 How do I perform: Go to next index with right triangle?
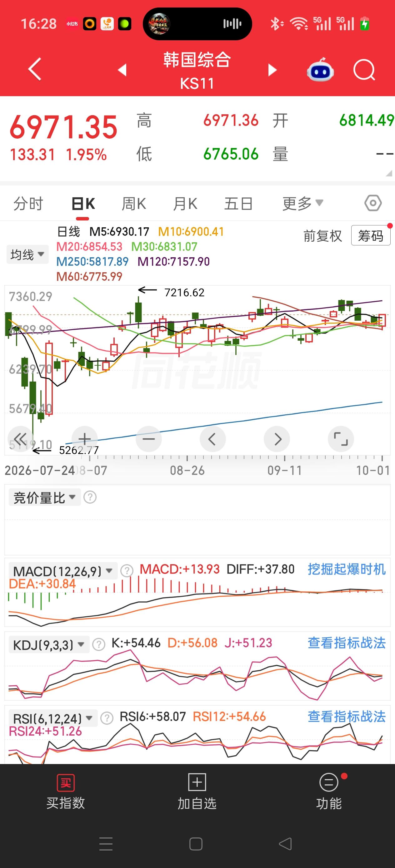(x=272, y=70)
